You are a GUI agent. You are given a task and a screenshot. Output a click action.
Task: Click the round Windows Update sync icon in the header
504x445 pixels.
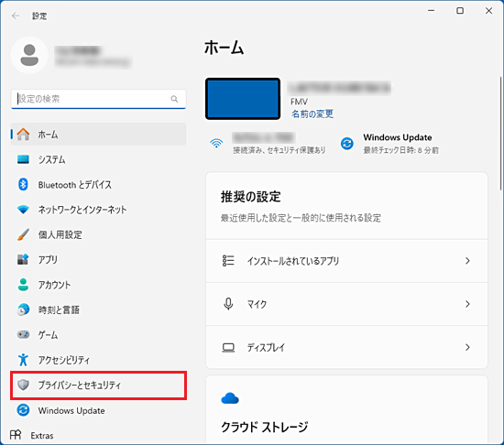pos(347,144)
